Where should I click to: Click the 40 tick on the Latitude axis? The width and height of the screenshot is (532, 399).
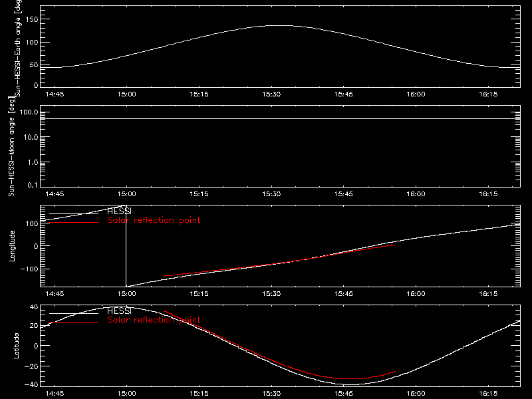(x=34, y=307)
